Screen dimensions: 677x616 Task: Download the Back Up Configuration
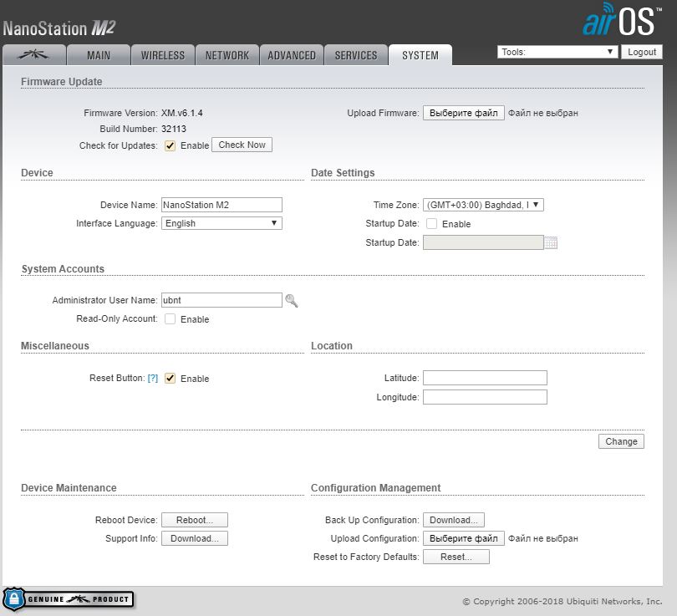(x=453, y=520)
